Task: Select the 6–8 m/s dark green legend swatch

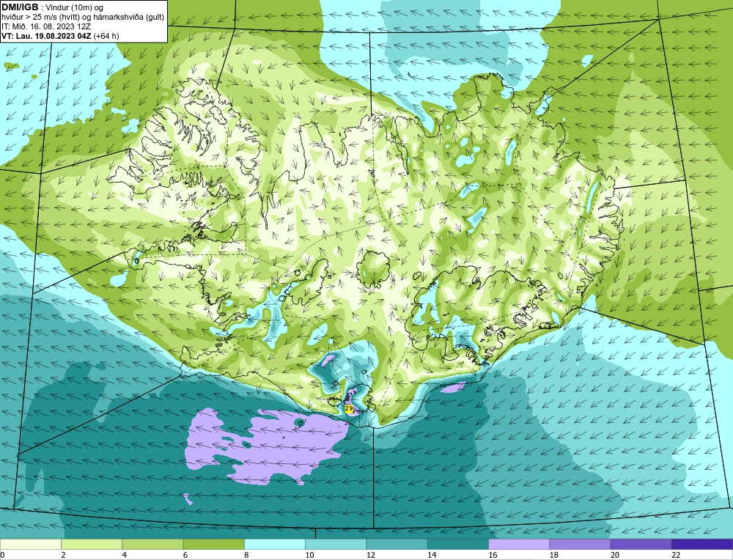Action: [x=213, y=544]
